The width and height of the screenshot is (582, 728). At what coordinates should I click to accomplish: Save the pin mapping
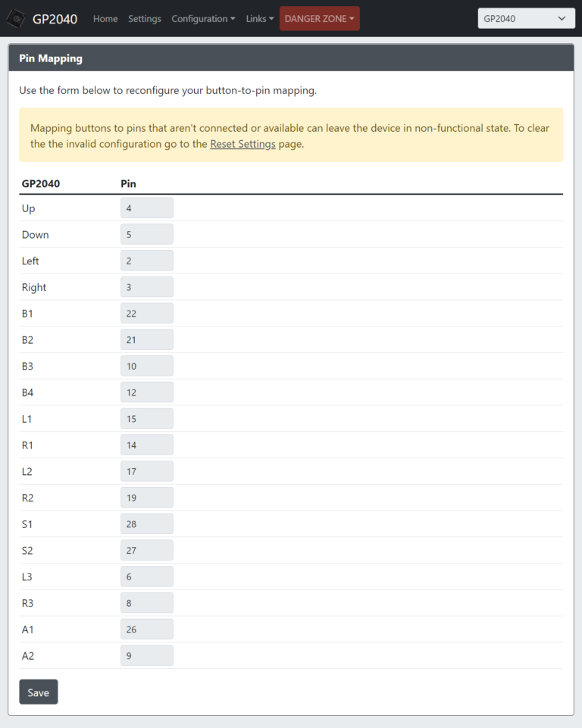coord(38,692)
